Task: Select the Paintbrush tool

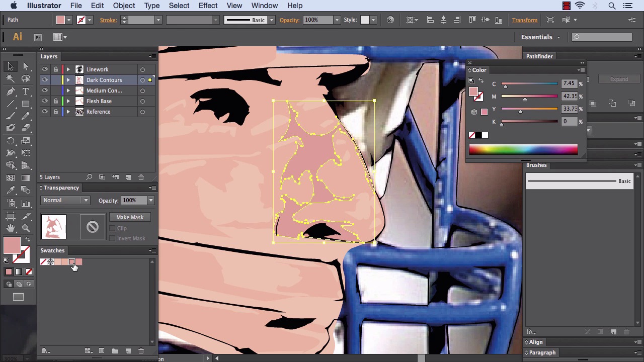Action: pyautogui.click(x=11, y=116)
